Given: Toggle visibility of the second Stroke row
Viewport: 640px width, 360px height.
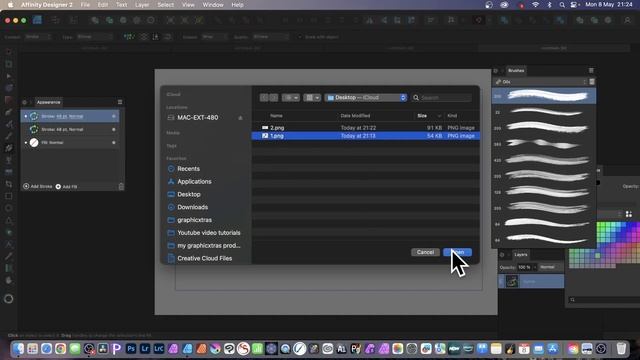Looking at the screenshot, I should (113, 129).
